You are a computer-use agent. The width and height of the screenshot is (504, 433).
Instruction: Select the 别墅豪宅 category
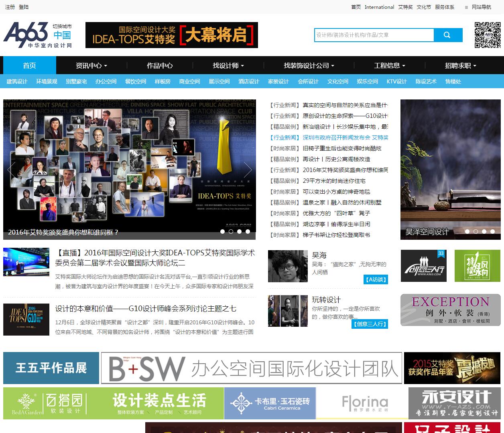(x=76, y=81)
